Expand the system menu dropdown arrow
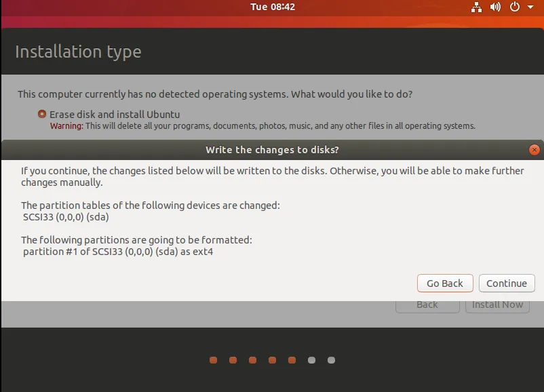544x392 pixels. click(530, 7)
